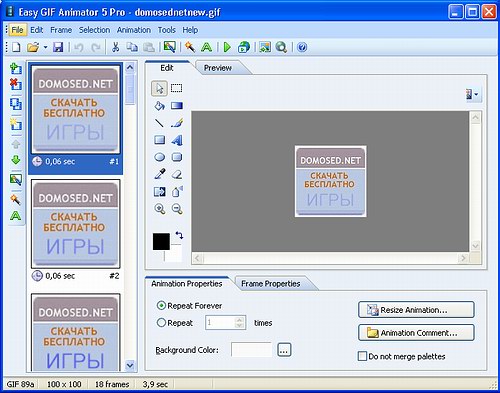Select frame #2 thumbnail in the frame list
500x393 pixels.
[76, 224]
